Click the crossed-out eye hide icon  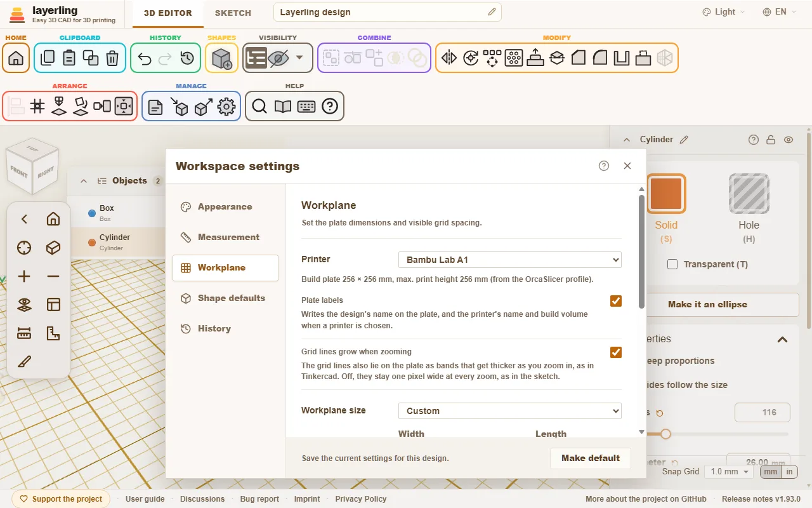point(278,58)
